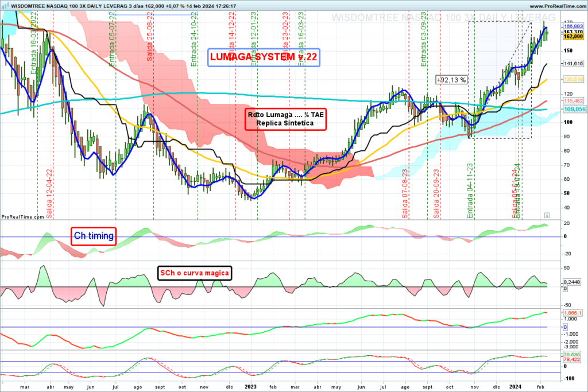Viewport: 588px width, 392px height.
Task: Click the 'Entrada 18-03-2022' vertical marker label
Action: click(x=34, y=43)
